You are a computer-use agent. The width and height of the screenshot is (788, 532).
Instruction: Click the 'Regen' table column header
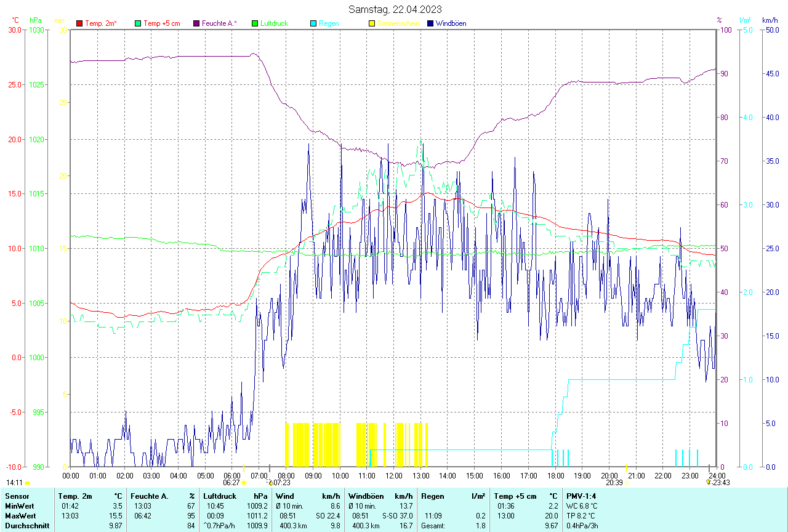pos(433,496)
